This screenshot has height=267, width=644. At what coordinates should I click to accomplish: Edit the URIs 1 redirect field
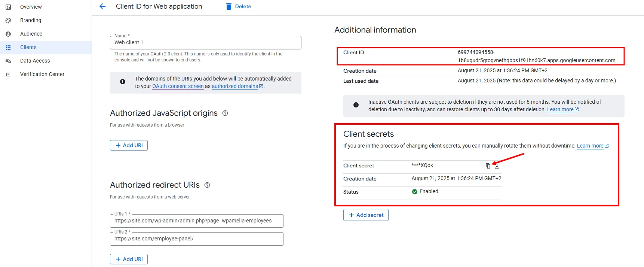coord(197,221)
